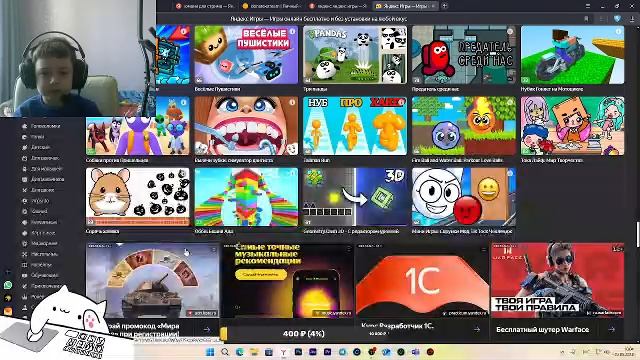Open Premiere Pro from the taskbar
The image size is (640, 360).
[327, 352]
